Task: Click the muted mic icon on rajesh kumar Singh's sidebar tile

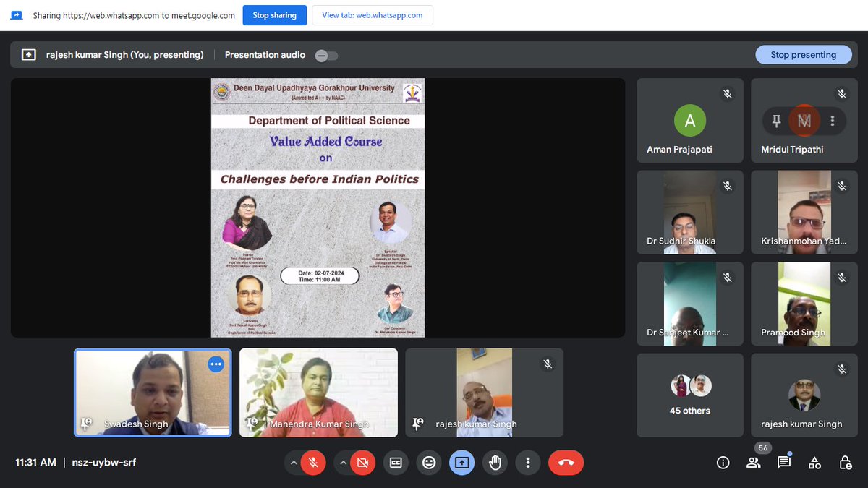Action: click(842, 369)
